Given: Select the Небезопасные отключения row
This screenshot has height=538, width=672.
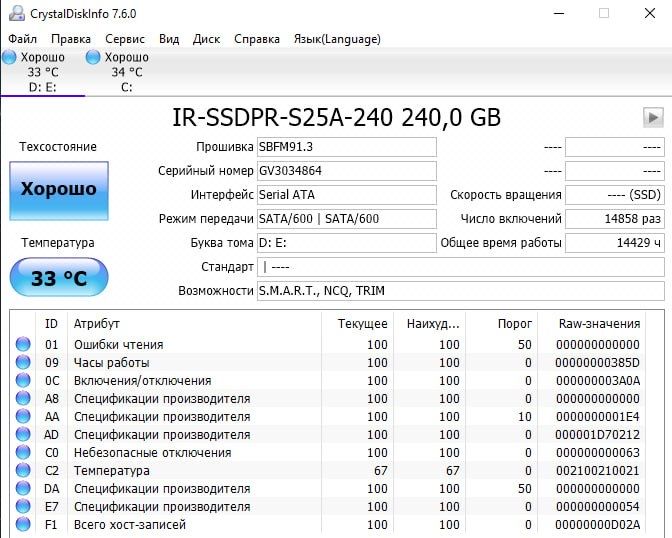Looking at the screenshot, I should point(328,452).
